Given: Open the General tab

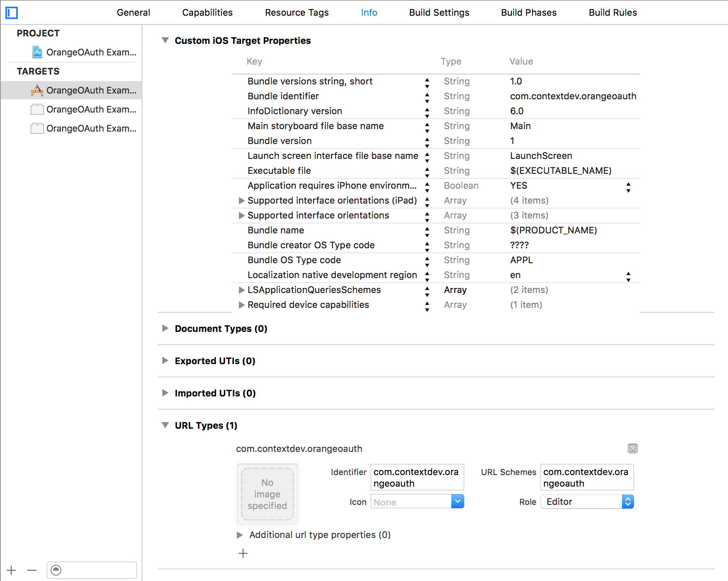Looking at the screenshot, I should (133, 12).
